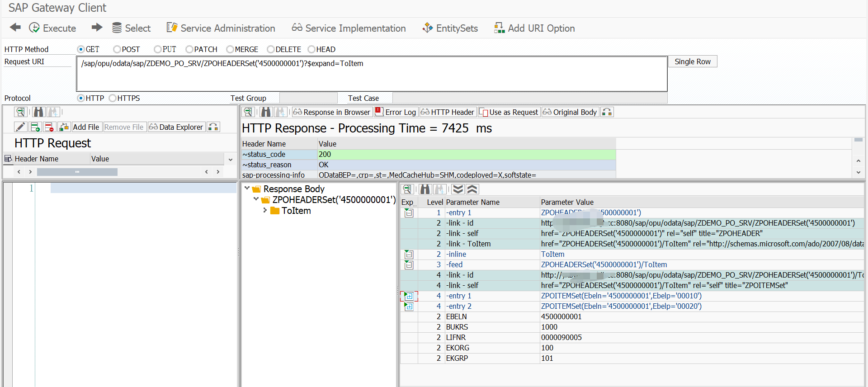Click the Test Case input field

point(529,98)
